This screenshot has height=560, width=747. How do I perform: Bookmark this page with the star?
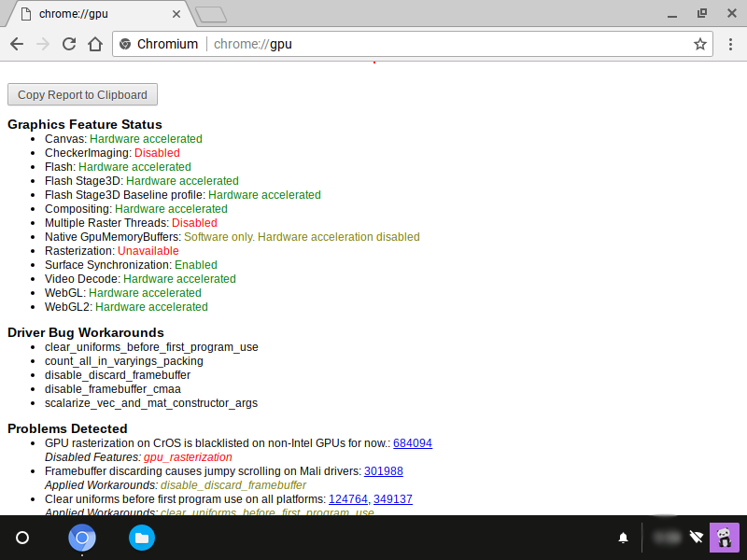pyautogui.click(x=699, y=44)
